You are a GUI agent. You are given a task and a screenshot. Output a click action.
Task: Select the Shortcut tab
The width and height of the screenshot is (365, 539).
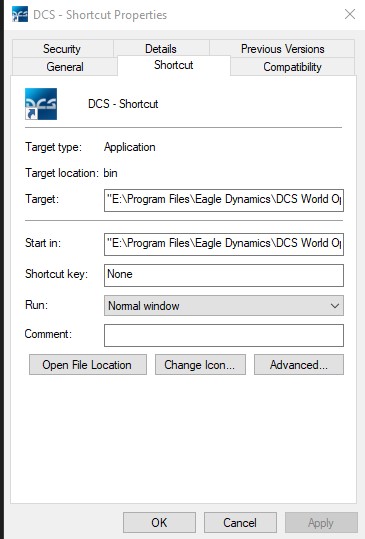[174, 65]
